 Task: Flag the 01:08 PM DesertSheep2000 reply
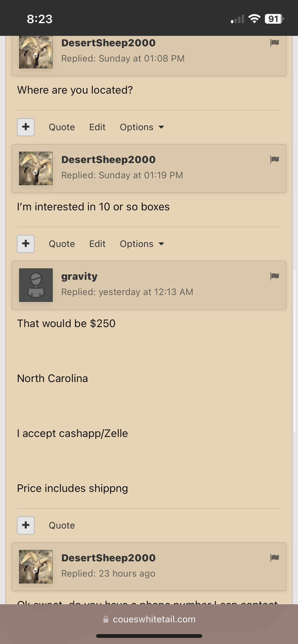(274, 43)
